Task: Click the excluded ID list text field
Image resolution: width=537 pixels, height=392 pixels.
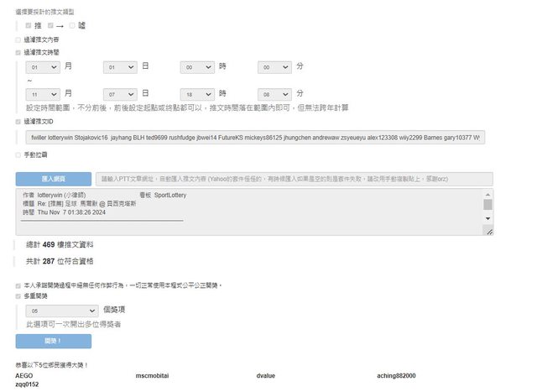Action: (255, 136)
